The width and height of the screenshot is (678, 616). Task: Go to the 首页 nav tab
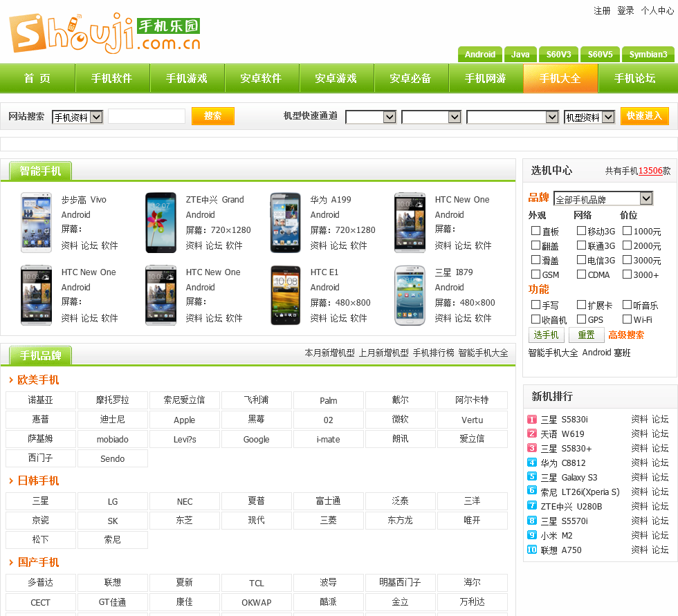click(37, 78)
